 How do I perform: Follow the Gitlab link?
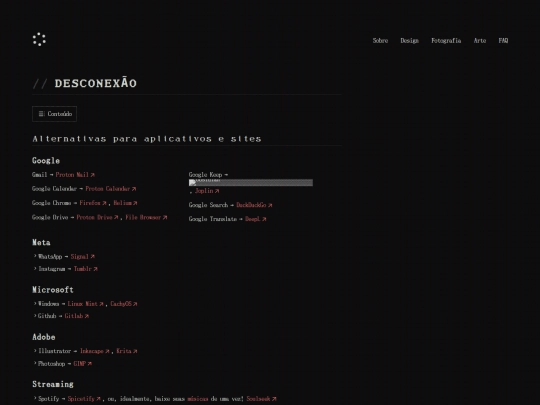(x=76, y=316)
